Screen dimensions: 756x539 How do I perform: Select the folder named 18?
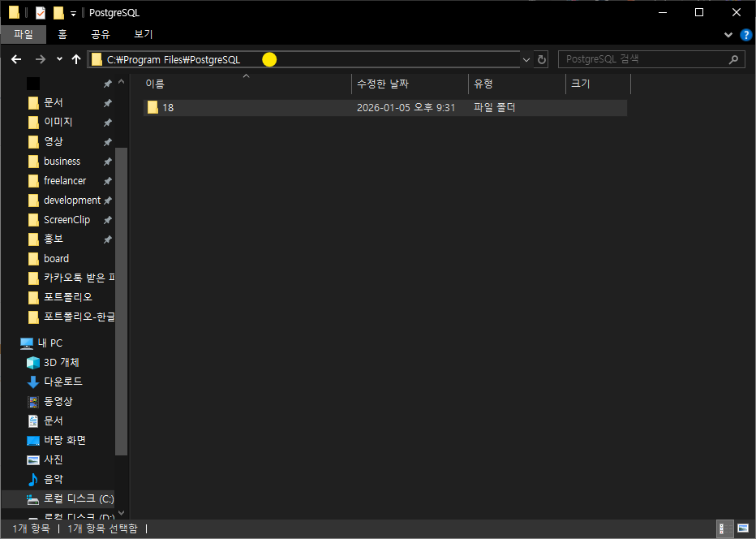[x=385, y=108]
